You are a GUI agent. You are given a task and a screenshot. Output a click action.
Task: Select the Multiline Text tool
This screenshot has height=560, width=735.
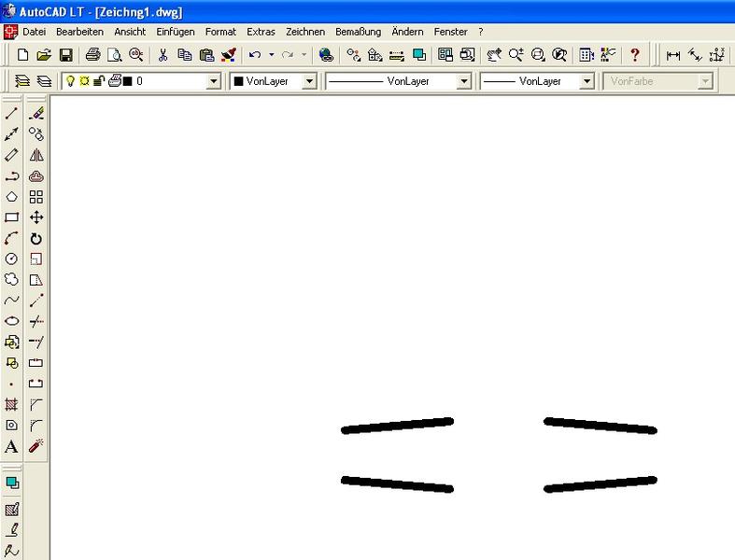pyautogui.click(x=11, y=446)
